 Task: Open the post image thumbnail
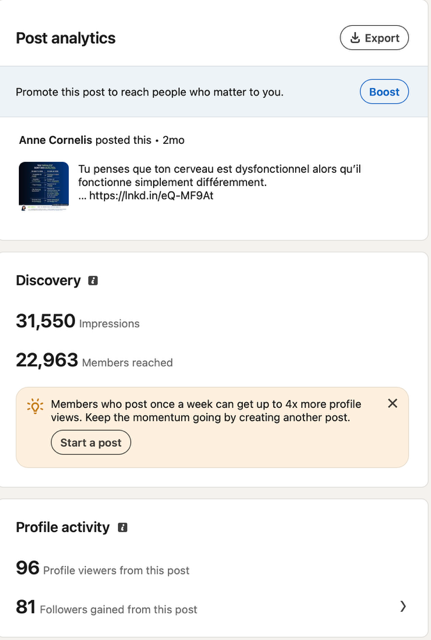pos(44,186)
